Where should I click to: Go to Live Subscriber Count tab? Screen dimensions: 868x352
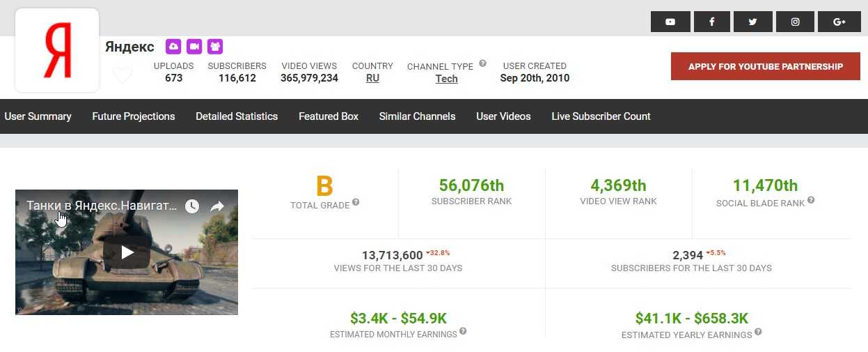coord(601,116)
